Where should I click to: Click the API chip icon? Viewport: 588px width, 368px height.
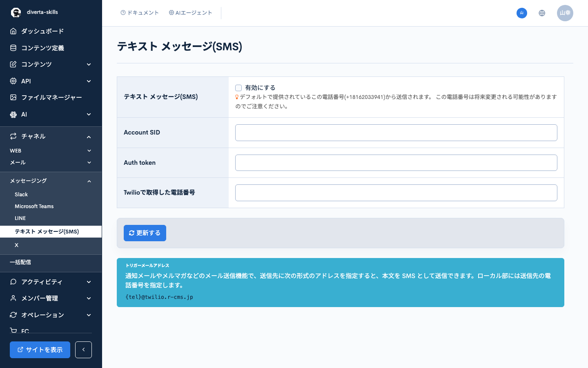pos(13,81)
